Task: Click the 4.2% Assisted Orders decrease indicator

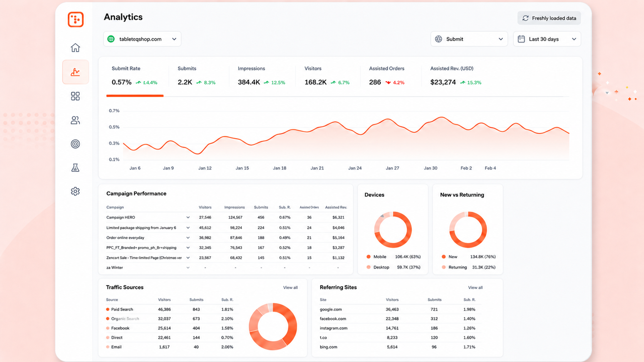Action: (395, 82)
